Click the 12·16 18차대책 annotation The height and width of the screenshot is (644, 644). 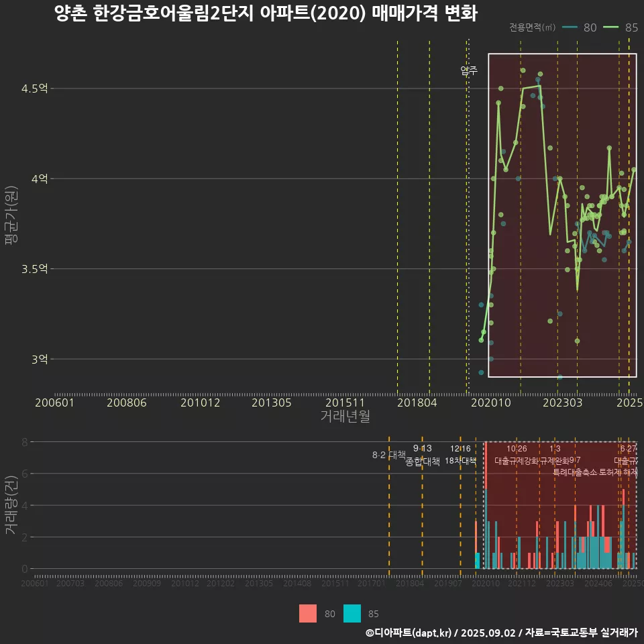click(x=460, y=455)
